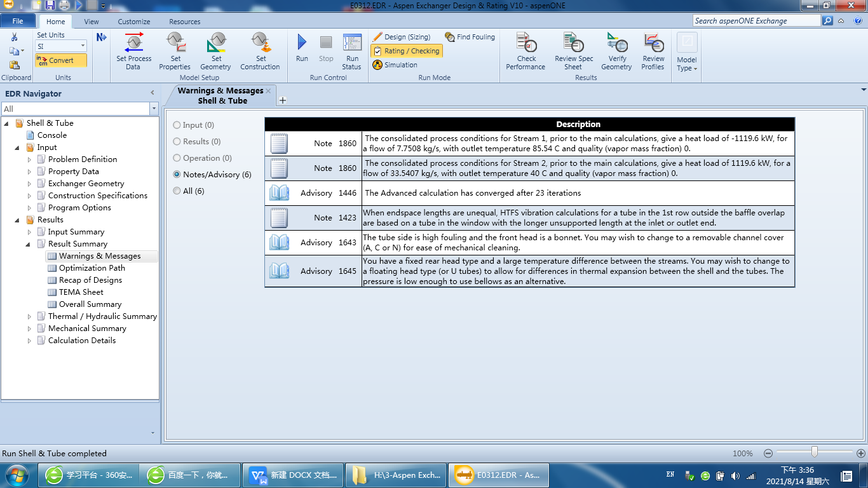Open Overall Summary in navigator
Image resolution: width=868 pixels, height=488 pixels.
click(x=90, y=304)
